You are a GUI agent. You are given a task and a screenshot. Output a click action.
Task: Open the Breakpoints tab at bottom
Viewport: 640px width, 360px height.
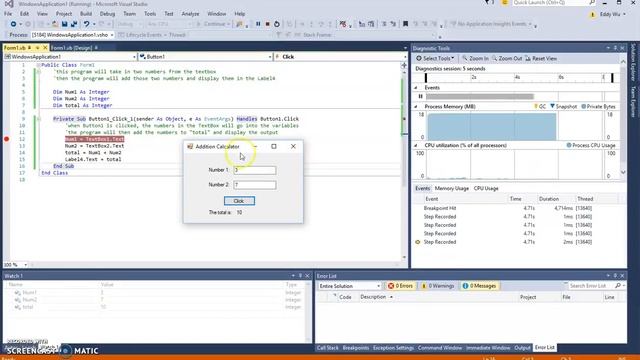356,348
